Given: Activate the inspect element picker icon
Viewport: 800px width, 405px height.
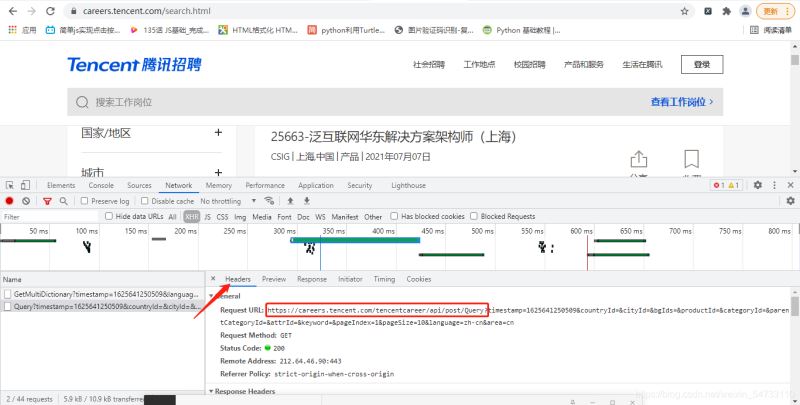Looking at the screenshot, I should pyautogui.click(x=10, y=185).
